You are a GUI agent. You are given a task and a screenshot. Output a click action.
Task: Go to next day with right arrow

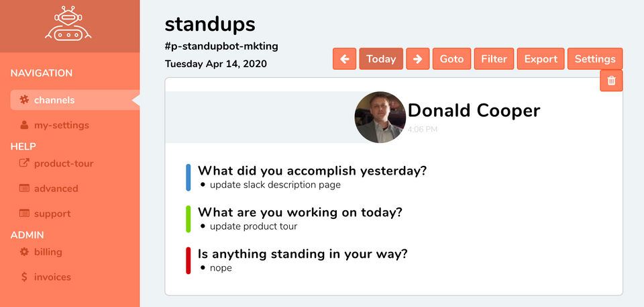point(417,59)
